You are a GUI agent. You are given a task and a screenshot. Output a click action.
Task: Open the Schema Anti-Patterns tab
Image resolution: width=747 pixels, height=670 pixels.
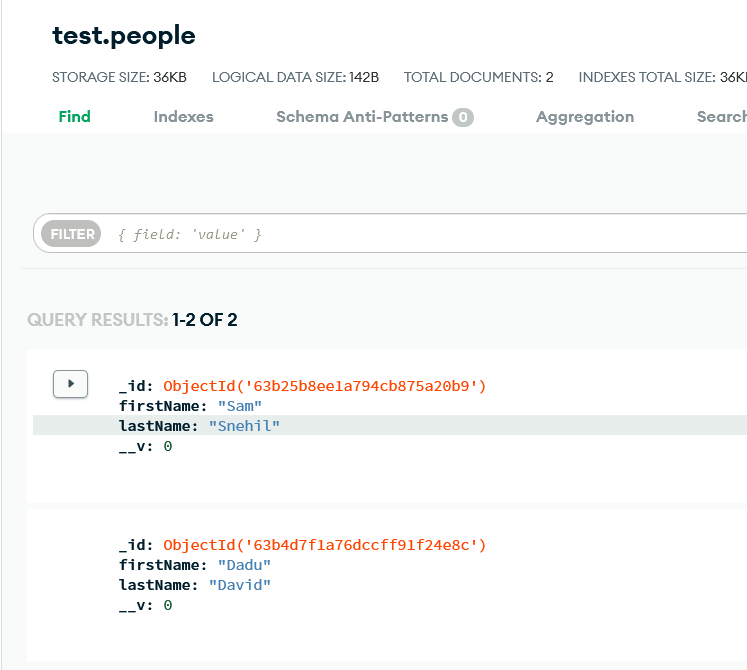pos(362,117)
